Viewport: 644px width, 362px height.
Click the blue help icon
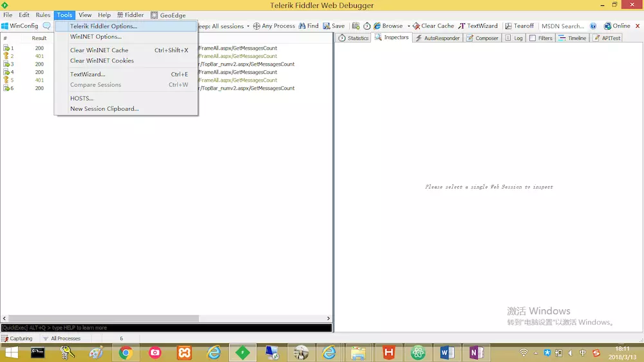[x=593, y=26]
